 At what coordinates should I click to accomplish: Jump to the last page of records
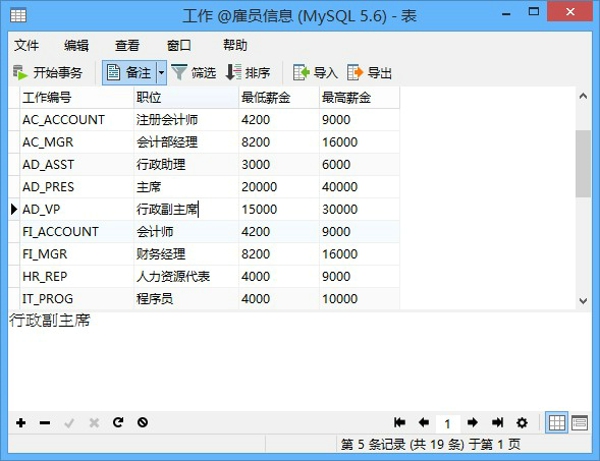coord(496,423)
